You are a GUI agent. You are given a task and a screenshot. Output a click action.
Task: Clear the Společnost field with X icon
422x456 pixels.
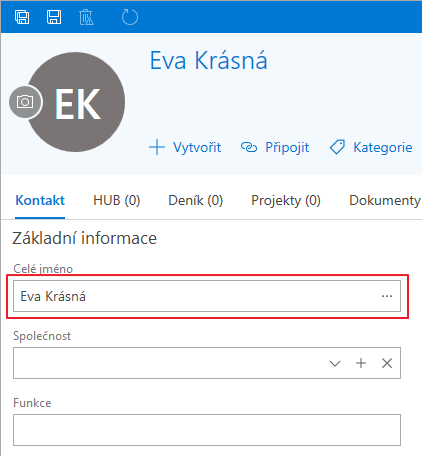point(387,363)
